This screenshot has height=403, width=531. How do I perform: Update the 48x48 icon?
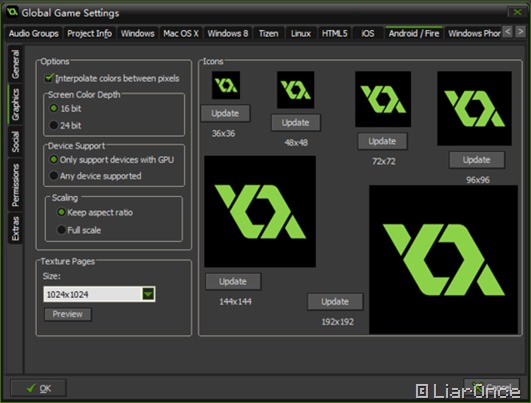[296, 123]
